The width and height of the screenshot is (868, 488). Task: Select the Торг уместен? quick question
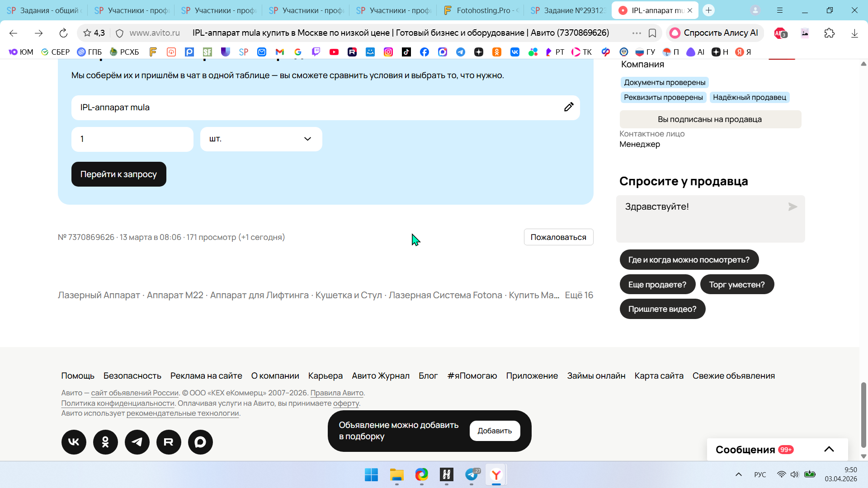736,285
